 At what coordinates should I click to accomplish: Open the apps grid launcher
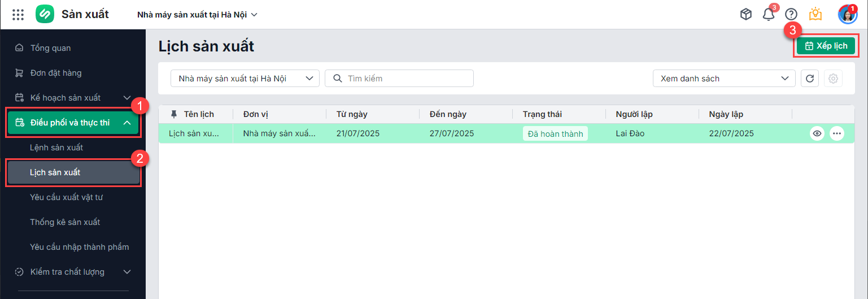18,15
